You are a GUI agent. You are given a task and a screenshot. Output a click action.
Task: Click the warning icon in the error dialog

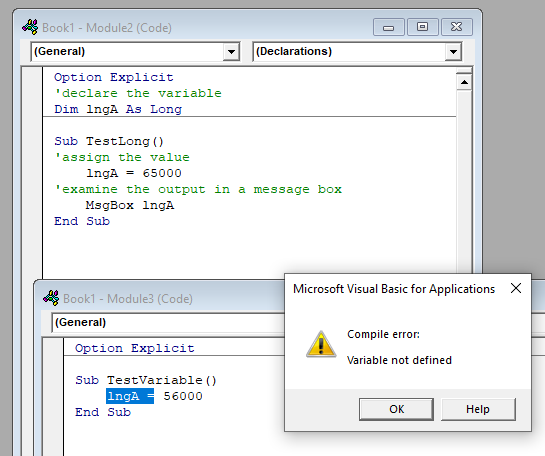321,344
